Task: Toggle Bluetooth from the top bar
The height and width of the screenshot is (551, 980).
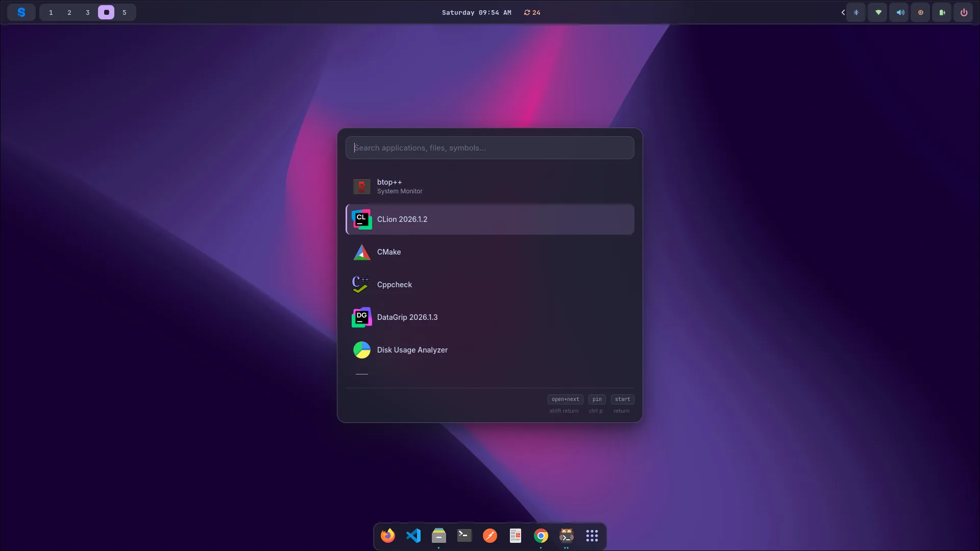Action: 856,12
